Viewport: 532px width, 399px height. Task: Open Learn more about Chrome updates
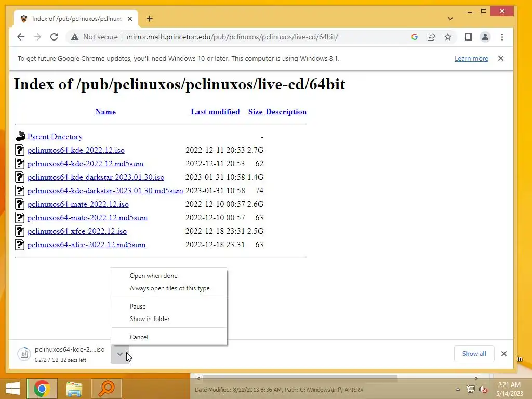(x=471, y=58)
